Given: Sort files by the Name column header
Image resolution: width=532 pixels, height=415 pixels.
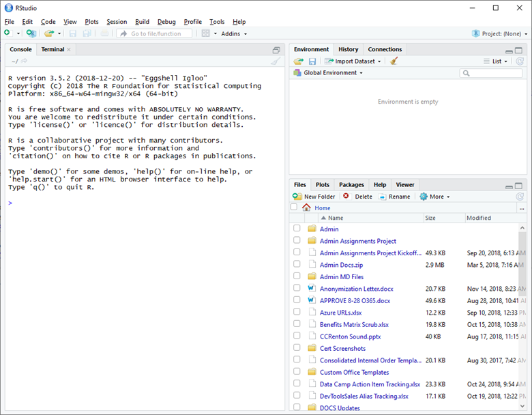Looking at the screenshot, I should pos(371,218).
